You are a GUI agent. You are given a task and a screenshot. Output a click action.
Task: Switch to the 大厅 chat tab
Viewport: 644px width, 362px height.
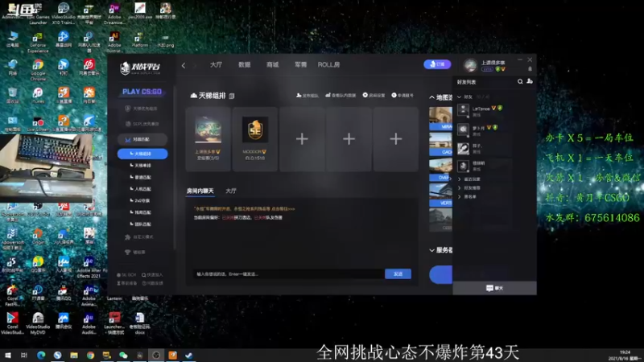point(231,191)
